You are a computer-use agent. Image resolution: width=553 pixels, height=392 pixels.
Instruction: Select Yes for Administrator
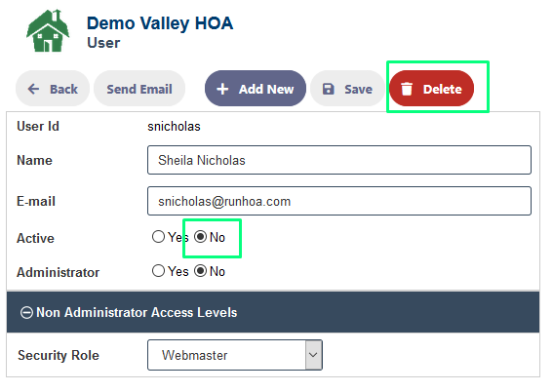pyautogui.click(x=158, y=271)
